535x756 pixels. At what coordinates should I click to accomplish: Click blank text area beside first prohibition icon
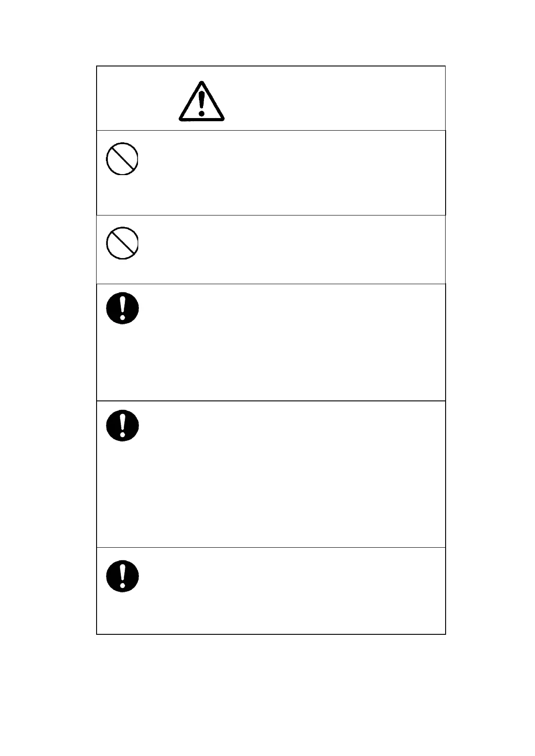[x=292, y=173]
